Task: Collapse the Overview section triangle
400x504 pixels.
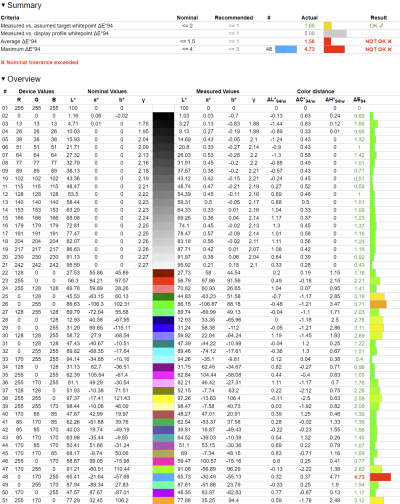Action: click(x=3, y=79)
